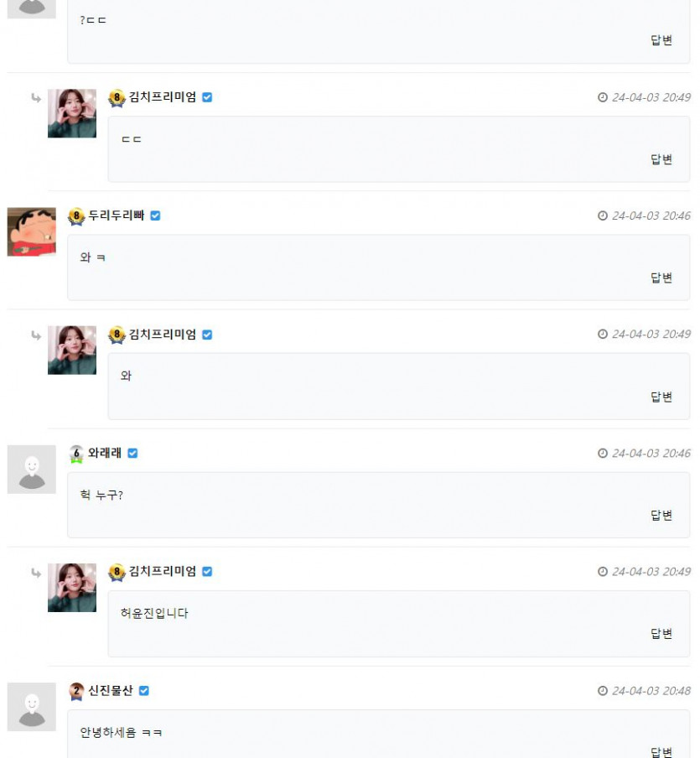The image size is (700, 758).
Task: Click 답변 on the 허윤진입니다 reply
Action: [x=661, y=634]
